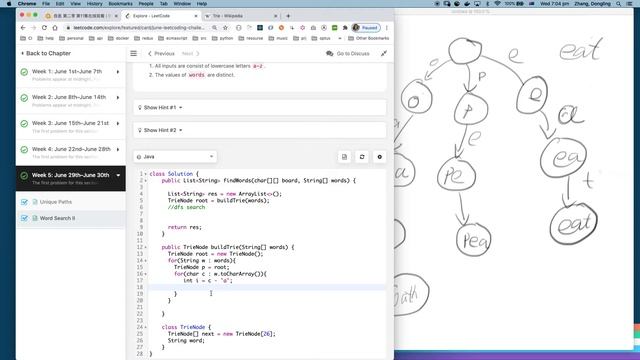Open macOS Notification Center icon
This screenshot has height=360, width=640.
tap(630, 4)
